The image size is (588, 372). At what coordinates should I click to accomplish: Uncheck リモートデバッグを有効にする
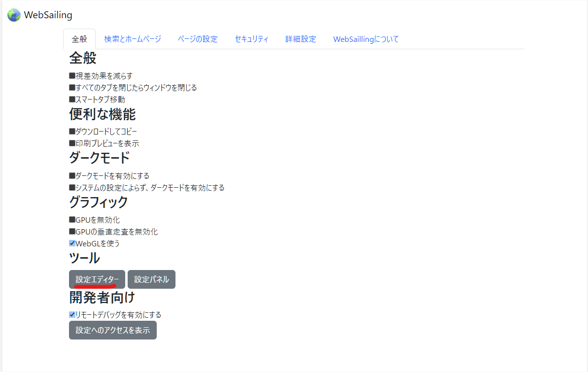[x=71, y=314]
